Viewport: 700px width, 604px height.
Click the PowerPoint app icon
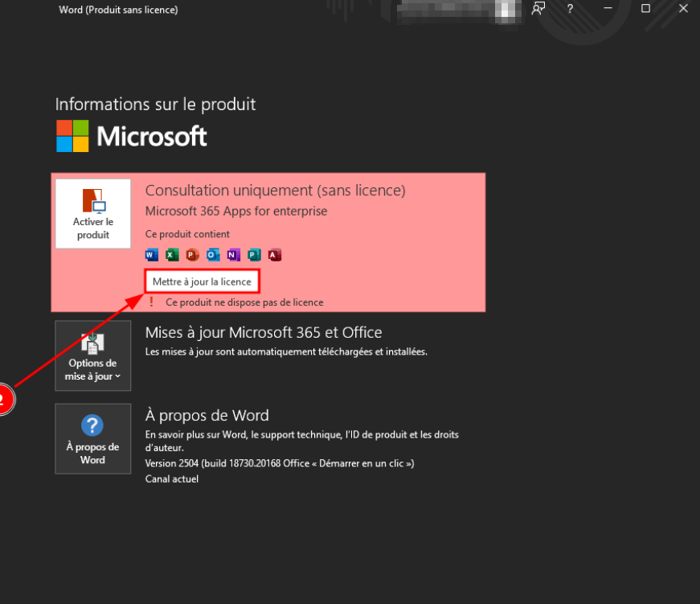192,255
